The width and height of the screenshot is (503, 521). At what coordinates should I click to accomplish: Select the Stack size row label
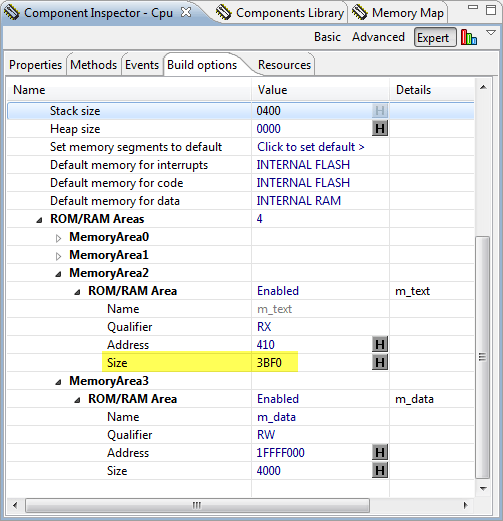tap(75, 111)
